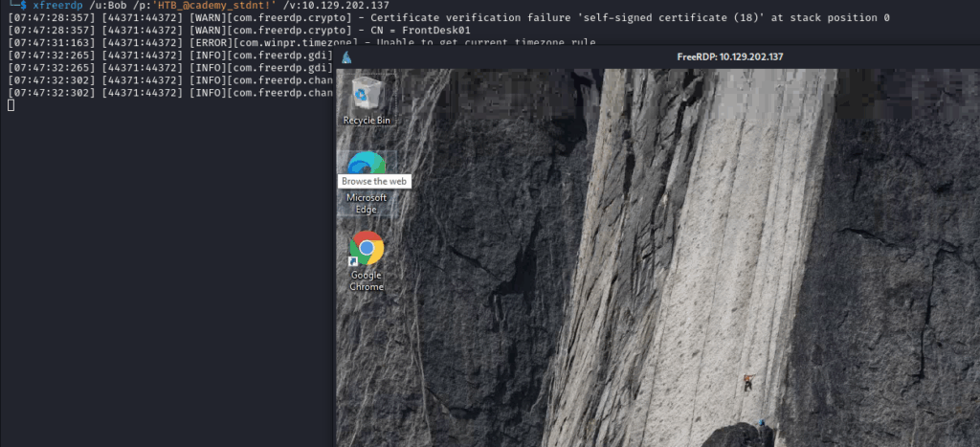Click the "Browse the web" tooltip

click(375, 181)
